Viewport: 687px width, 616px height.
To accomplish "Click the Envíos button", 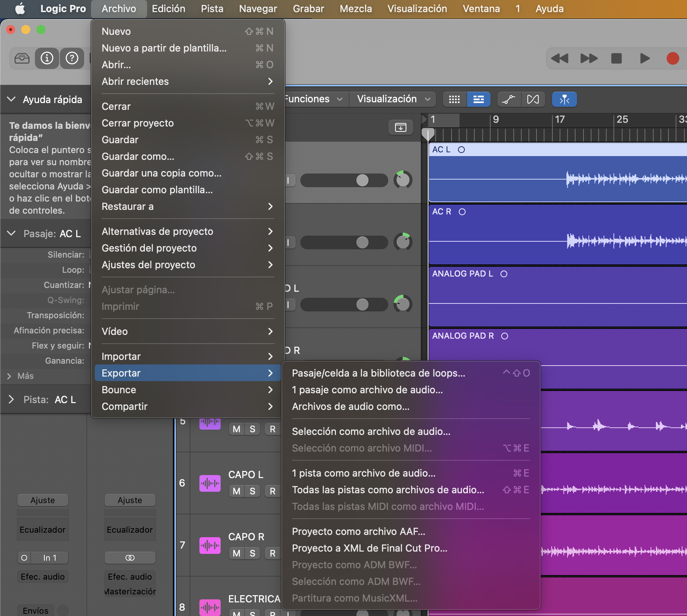I will (36, 610).
